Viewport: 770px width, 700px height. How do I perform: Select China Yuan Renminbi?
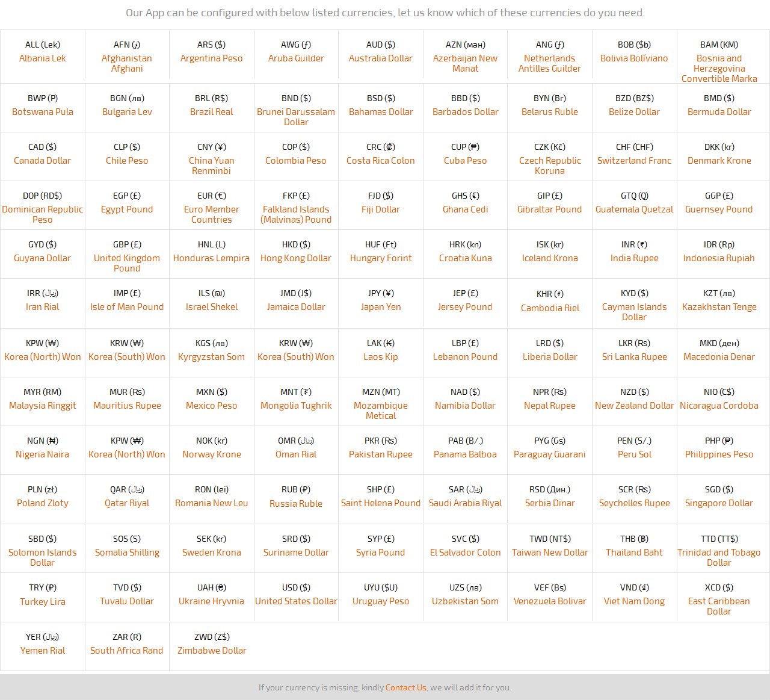coord(212,166)
